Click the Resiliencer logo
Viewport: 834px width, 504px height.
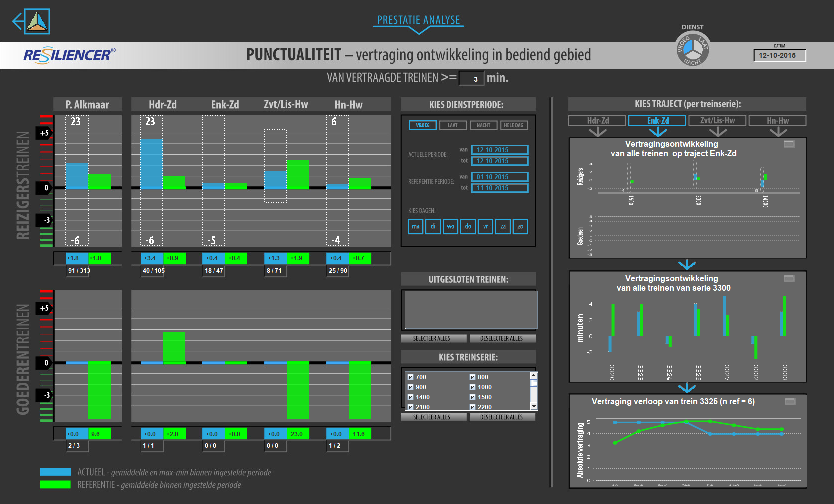69,55
